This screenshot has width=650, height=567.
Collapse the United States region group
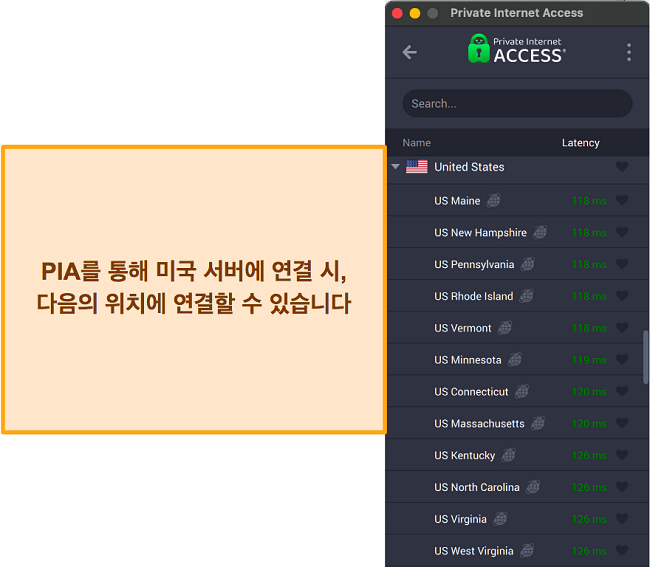395,167
